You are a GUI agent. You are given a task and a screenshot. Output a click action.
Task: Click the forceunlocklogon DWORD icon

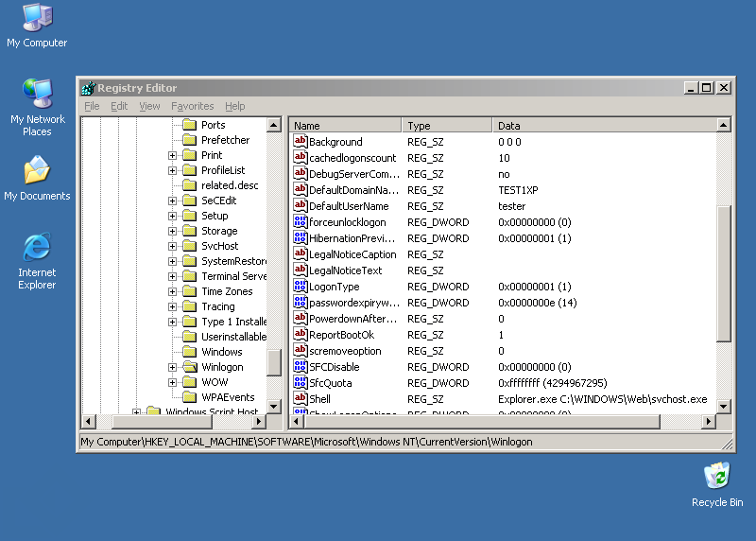click(x=300, y=222)
